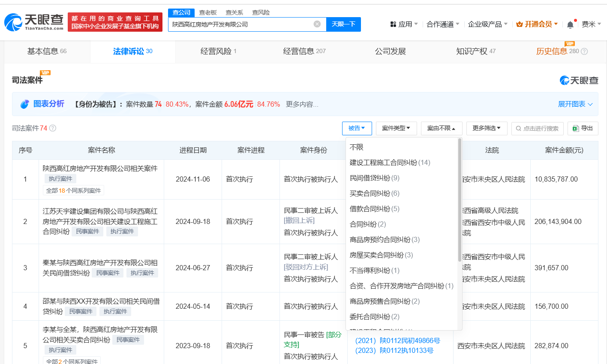Click the TianYanCha logo
607x364 pixels.
[34, 22]
